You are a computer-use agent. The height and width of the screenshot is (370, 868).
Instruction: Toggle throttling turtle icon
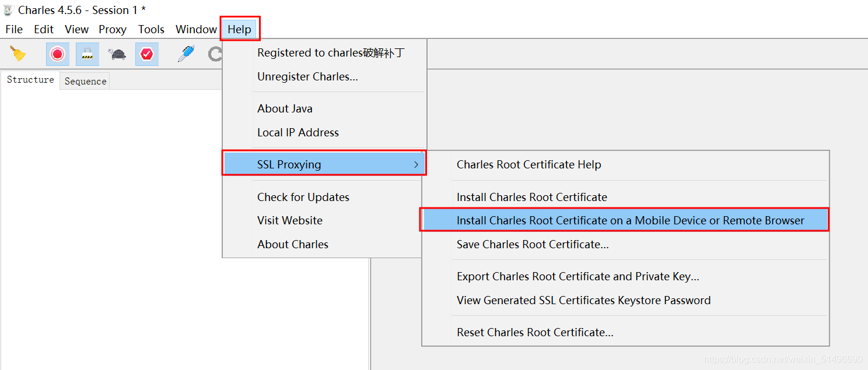(117, 54)
